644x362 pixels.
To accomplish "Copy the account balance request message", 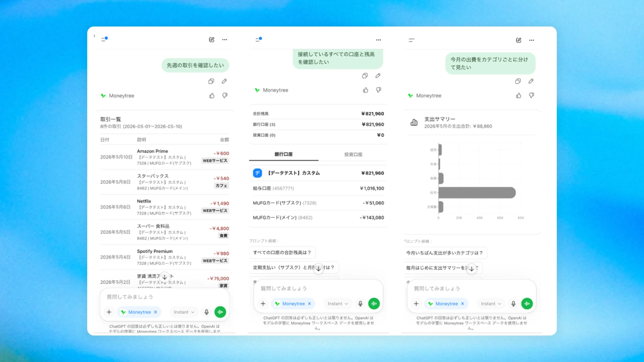I will [x=365, y=76].
